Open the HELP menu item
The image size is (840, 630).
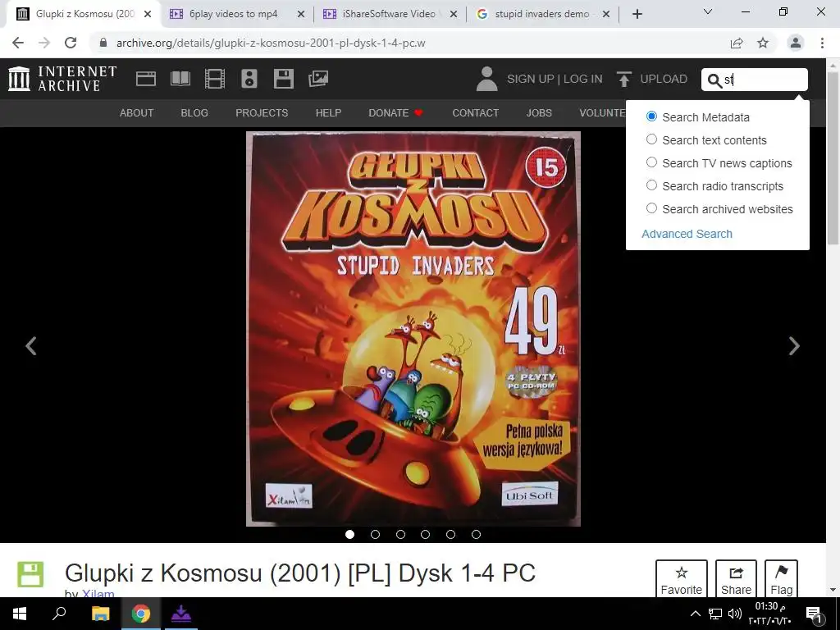[x=328, y=113]
